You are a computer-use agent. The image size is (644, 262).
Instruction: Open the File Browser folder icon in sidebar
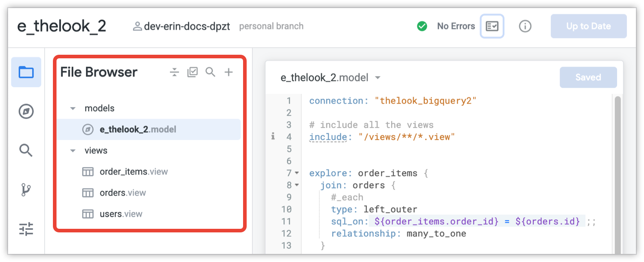[x=26, y=72]
